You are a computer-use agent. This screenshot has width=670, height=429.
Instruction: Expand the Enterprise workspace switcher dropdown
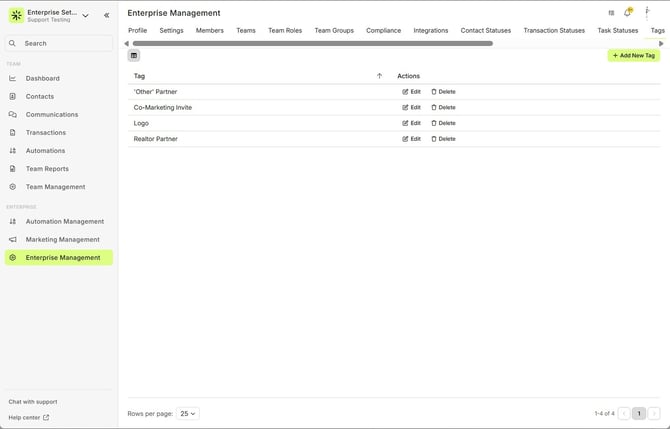(85, 15)
